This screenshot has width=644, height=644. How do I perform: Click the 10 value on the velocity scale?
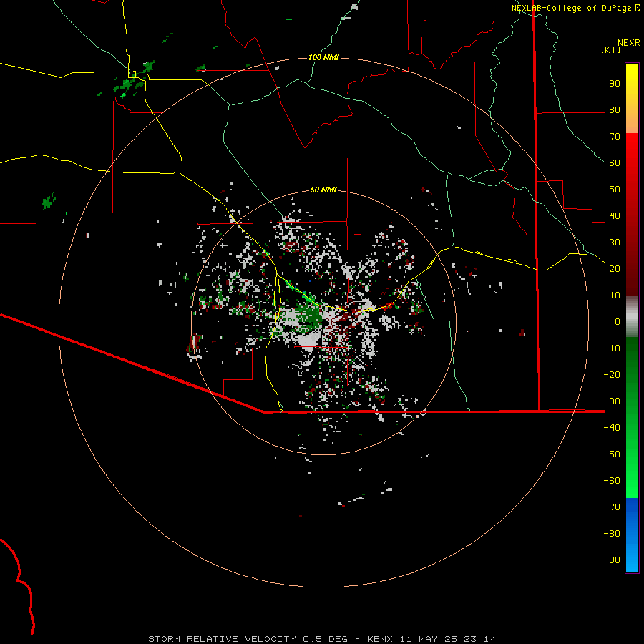(x=615, y=296)
